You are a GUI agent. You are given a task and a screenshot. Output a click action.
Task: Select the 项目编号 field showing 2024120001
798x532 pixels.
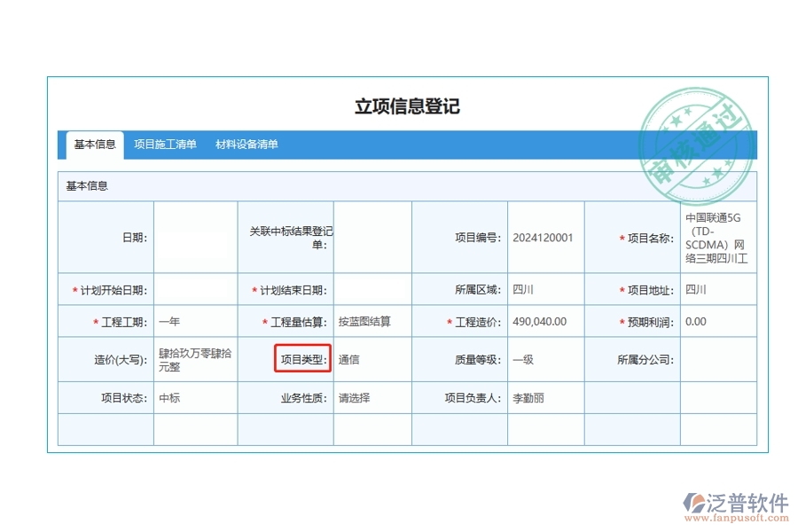click(x=542, y=236)
